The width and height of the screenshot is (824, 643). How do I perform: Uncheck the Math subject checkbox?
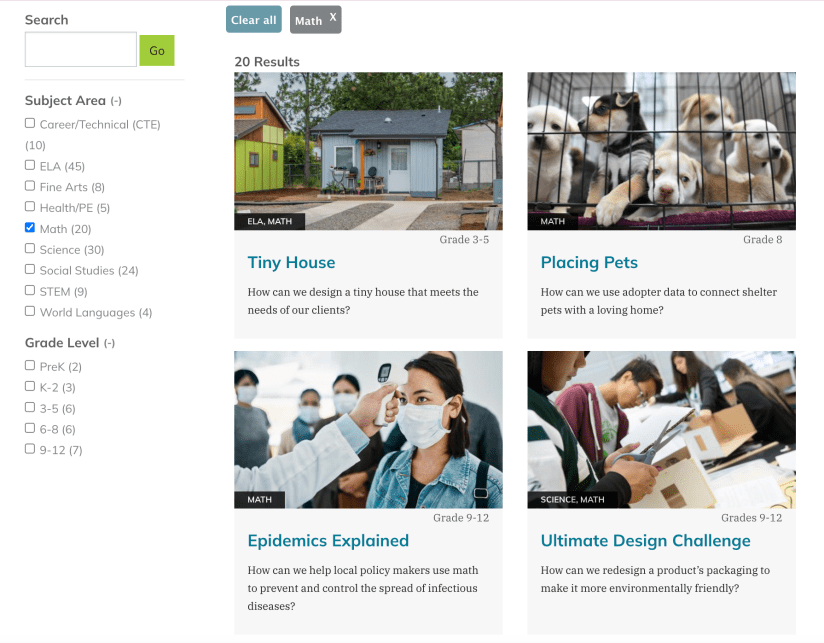(x=30, y=227)
